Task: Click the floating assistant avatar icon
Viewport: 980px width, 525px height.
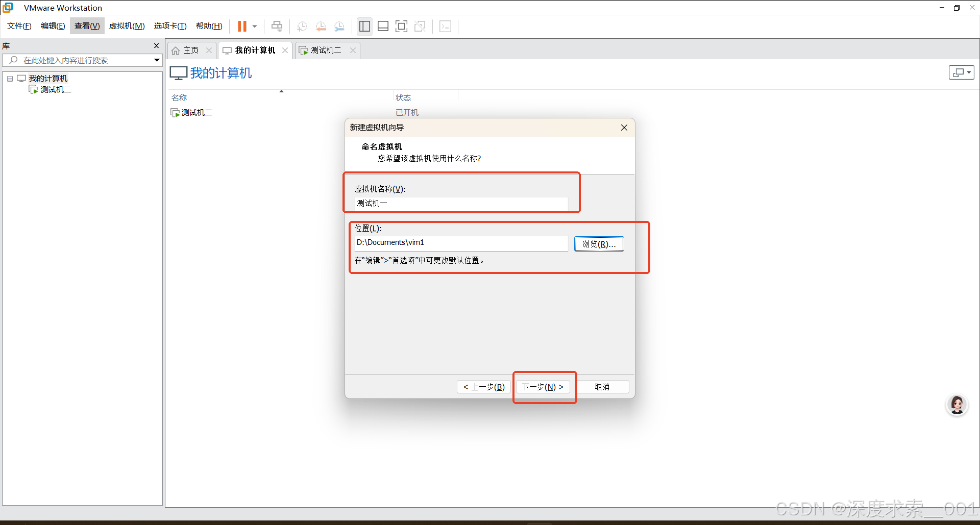Action: (957, 406)
